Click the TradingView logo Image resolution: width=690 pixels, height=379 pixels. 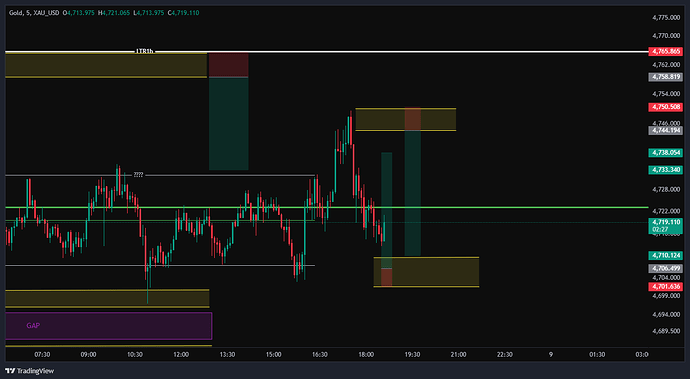pos(29,371)
